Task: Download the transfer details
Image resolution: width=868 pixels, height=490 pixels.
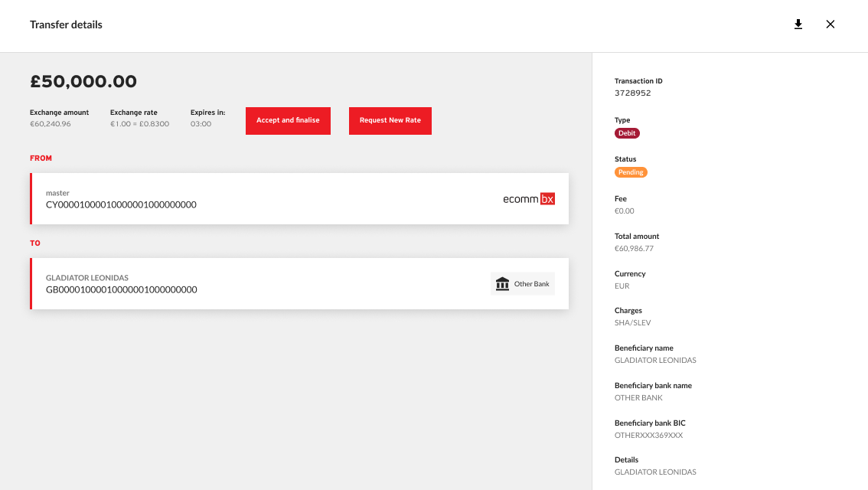Action: [x=798, y=24]
